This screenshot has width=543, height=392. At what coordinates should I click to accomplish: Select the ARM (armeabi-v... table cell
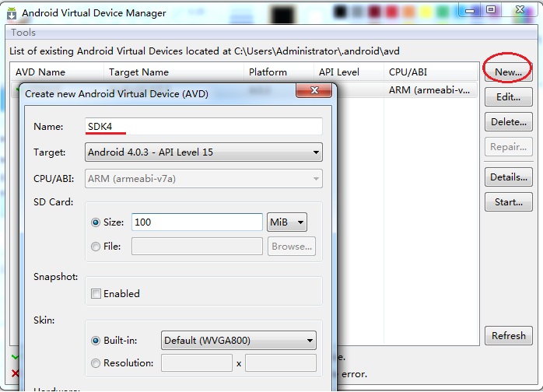pos(429,90)
